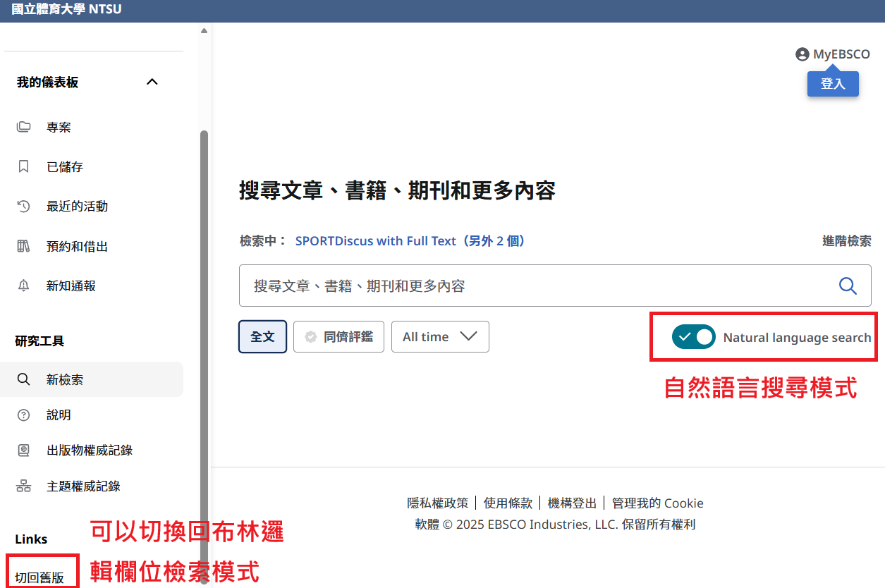
Task: Click the 新知通報 bell icon
Action: pos(24,286)
